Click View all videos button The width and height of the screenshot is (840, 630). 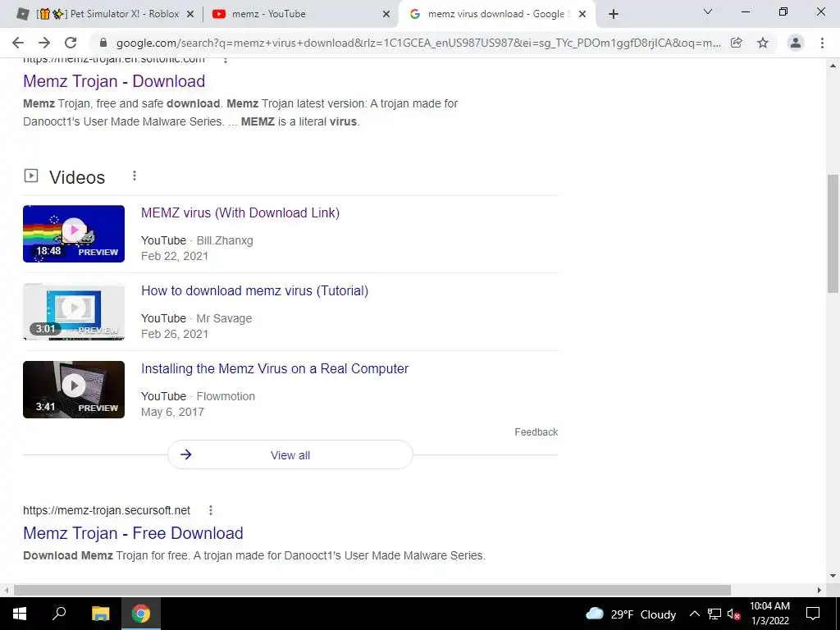(x=290, y=454)
